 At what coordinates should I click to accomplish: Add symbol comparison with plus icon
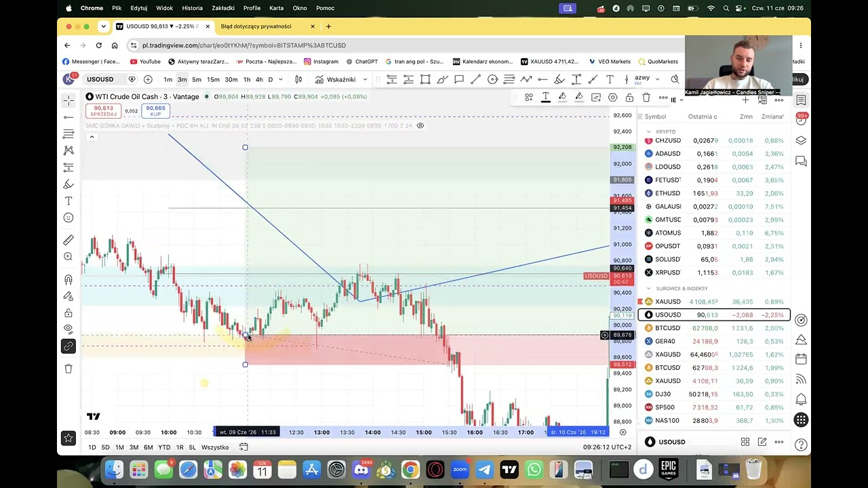(148, 79)
